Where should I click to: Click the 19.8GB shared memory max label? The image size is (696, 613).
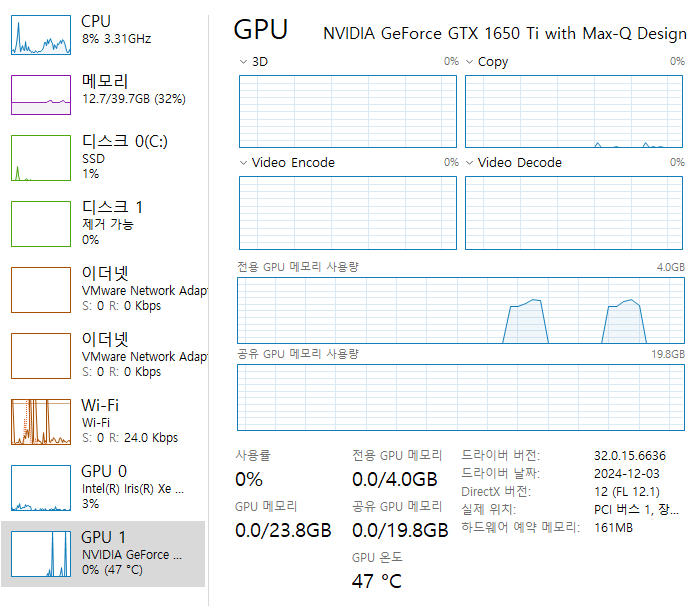(x=668, y=354)
